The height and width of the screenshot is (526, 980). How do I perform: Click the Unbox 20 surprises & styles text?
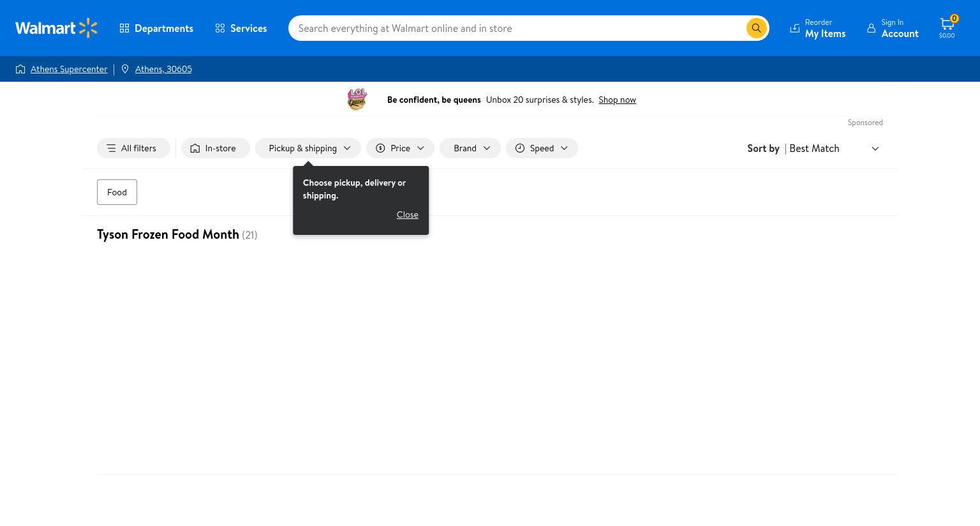540,100
